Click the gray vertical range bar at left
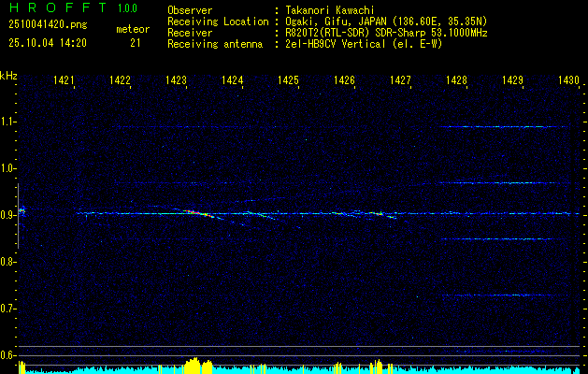Viewport: 588px width, 374px height. (18, 216)
